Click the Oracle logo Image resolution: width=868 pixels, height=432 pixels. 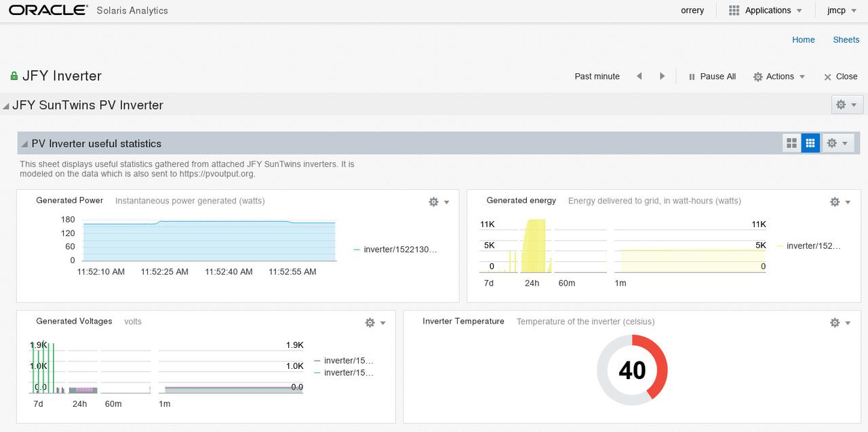[x=47, y=10]
